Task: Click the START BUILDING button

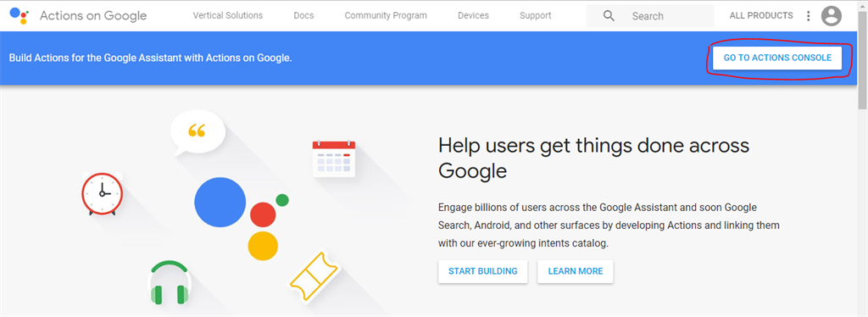Action: pos(482,271)
